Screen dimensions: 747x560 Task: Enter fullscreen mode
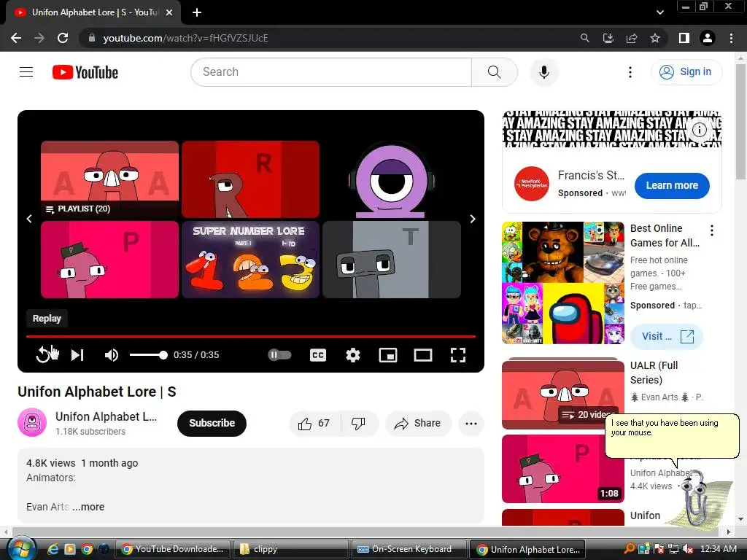coord(458,355)
